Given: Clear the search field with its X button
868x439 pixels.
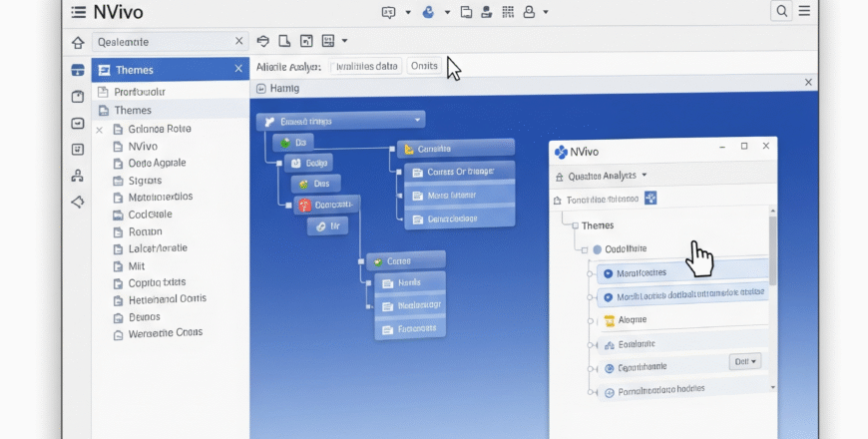Looking at the screenshot, I should point(238,41).
